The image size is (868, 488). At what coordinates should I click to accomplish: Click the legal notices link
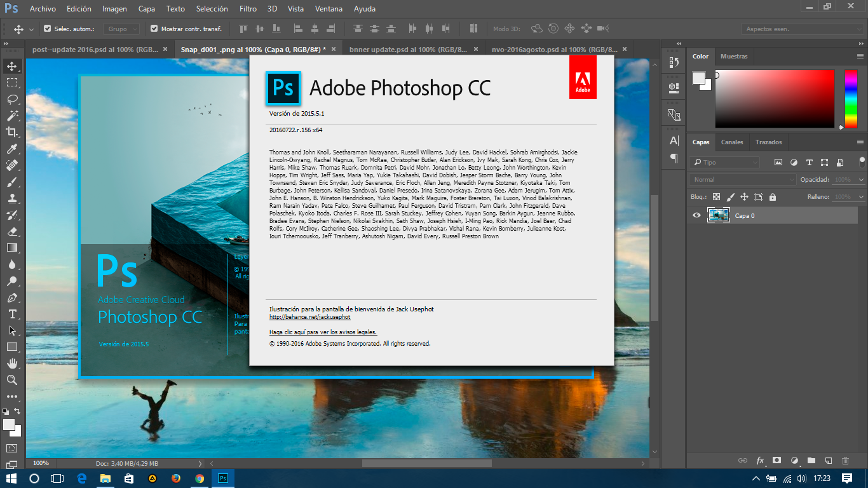[x=323, y=332]
